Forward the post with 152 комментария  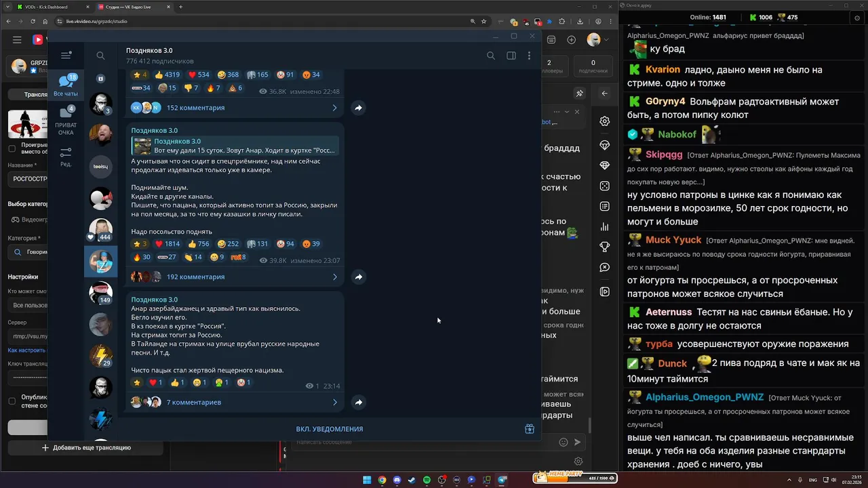(358, 108)
